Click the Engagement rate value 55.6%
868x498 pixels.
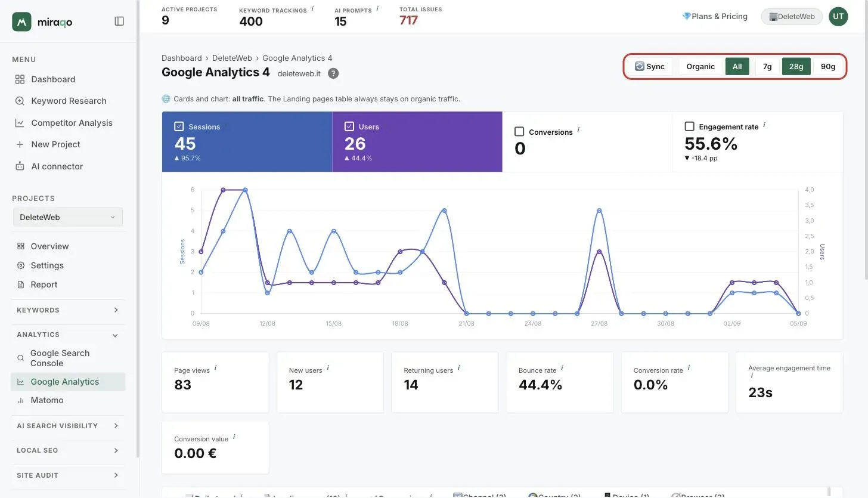click(711, 144)
